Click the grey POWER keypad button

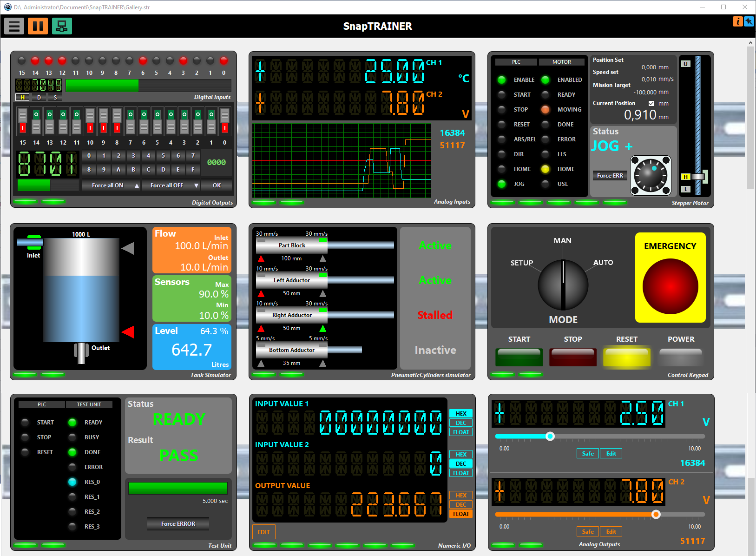[x=681, y=357]
